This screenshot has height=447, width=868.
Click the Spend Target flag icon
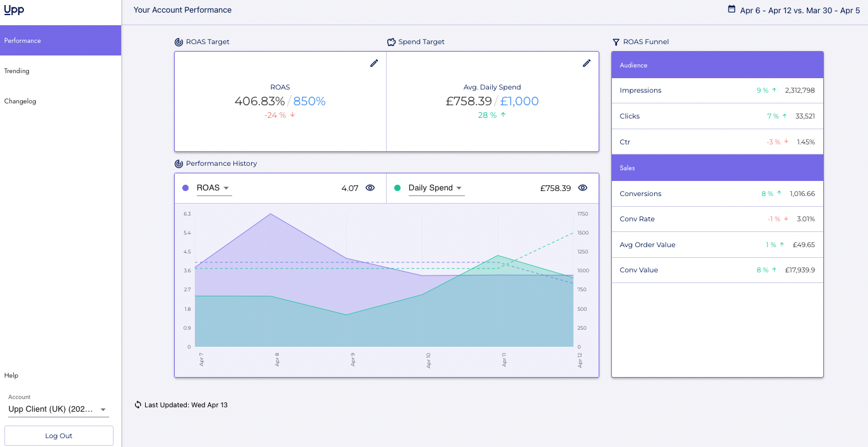point(392,42)
